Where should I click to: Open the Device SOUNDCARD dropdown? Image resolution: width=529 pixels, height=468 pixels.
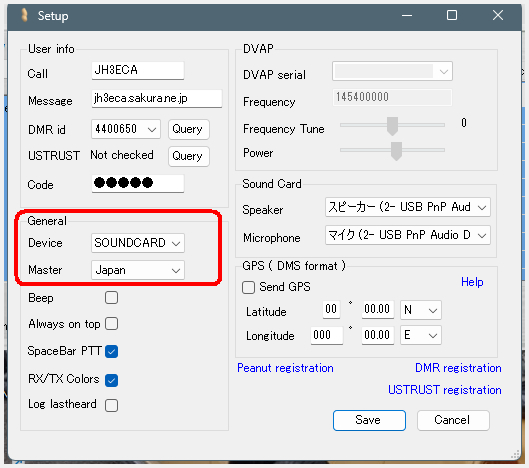pos(138,243)
